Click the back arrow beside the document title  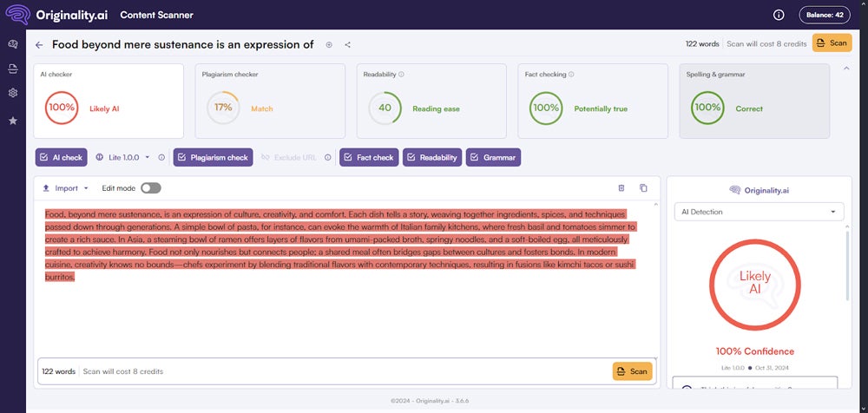[39, 45]
